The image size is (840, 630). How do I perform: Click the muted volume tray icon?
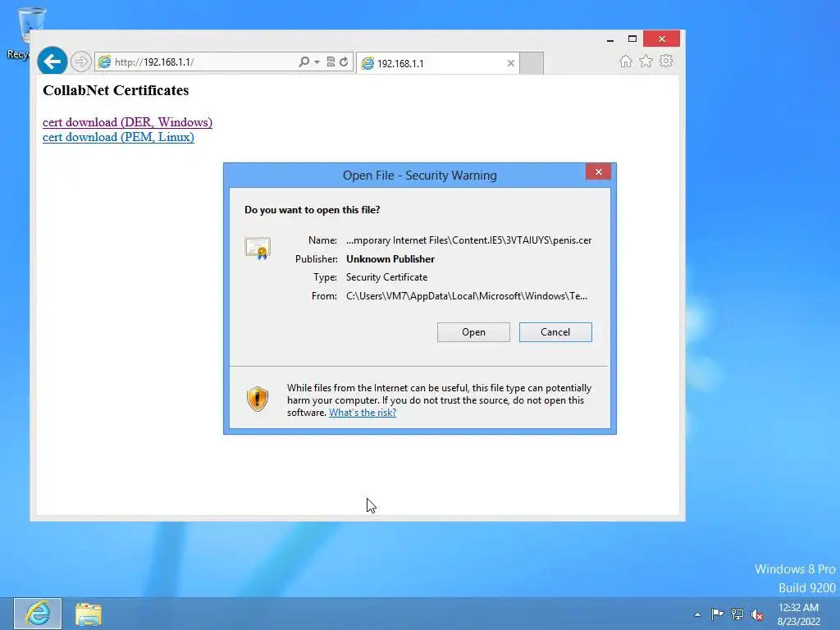(x=757, y=614)
